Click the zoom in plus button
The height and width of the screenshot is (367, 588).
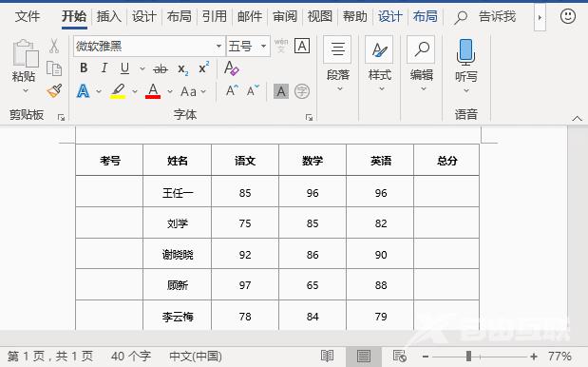[534, 357]
